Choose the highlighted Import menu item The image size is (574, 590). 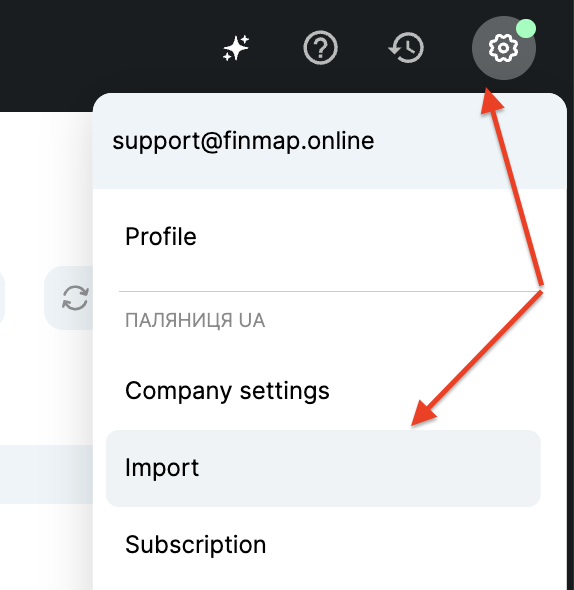pyautogui.click(x=323, y=468)
